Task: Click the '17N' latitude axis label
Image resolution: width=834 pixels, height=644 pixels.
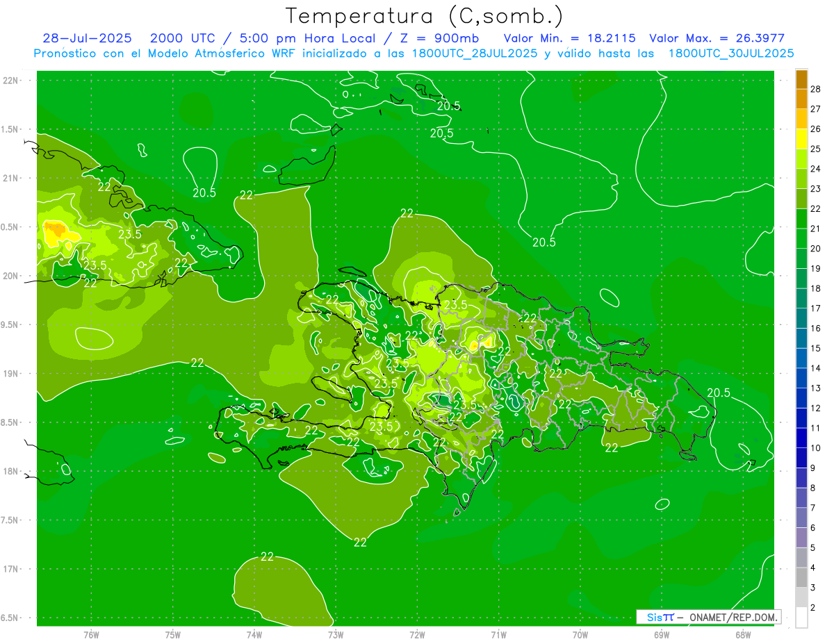Action: [x=10, y=569]
